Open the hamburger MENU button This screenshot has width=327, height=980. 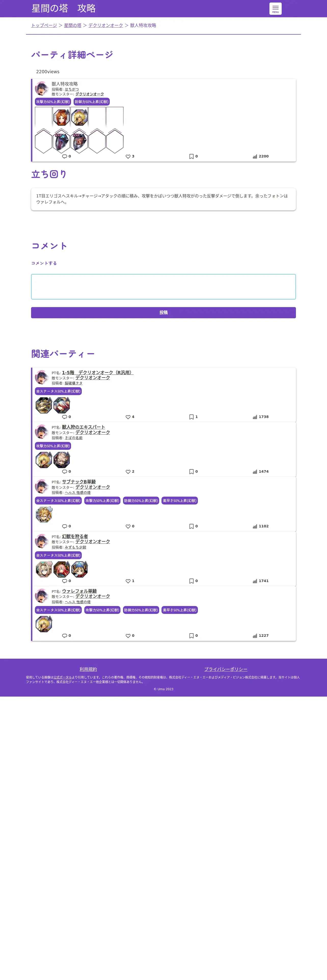click(x=275, y=9)
